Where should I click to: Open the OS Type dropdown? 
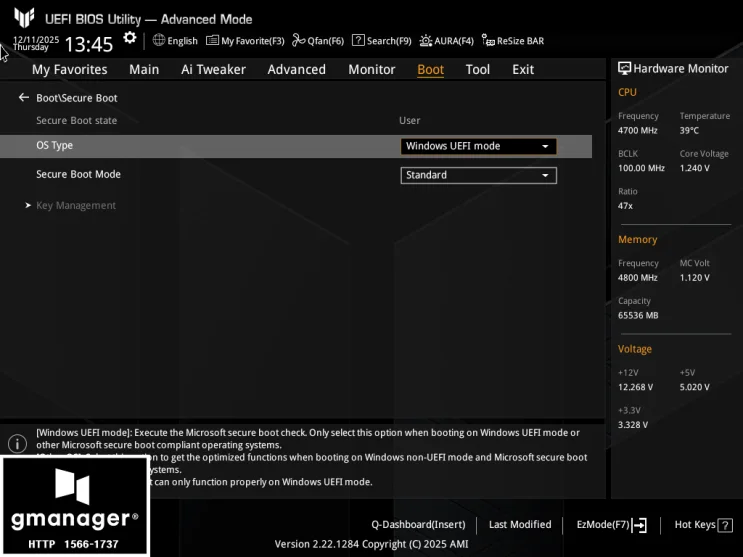coord(479,146)
